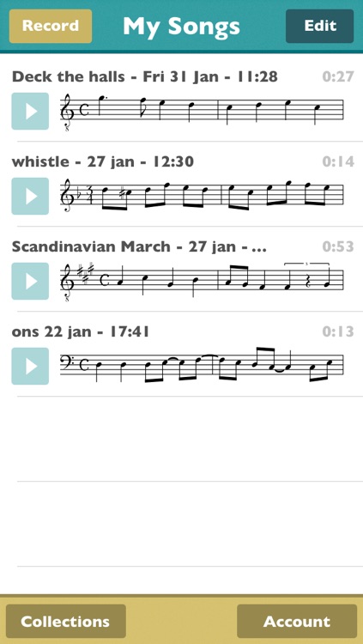Tap the Record button
This screenshot has height=644, width=363.
51,26
